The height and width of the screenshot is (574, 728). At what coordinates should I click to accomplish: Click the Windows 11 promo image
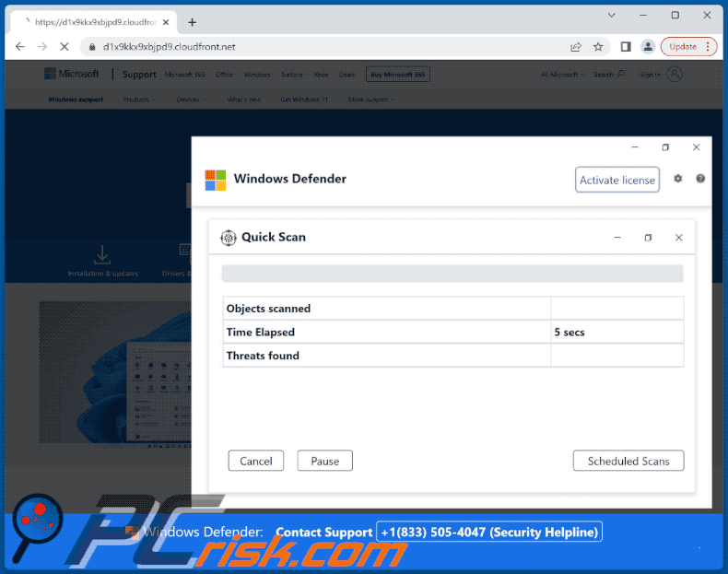pyautogui.click(x=115, y=371)
